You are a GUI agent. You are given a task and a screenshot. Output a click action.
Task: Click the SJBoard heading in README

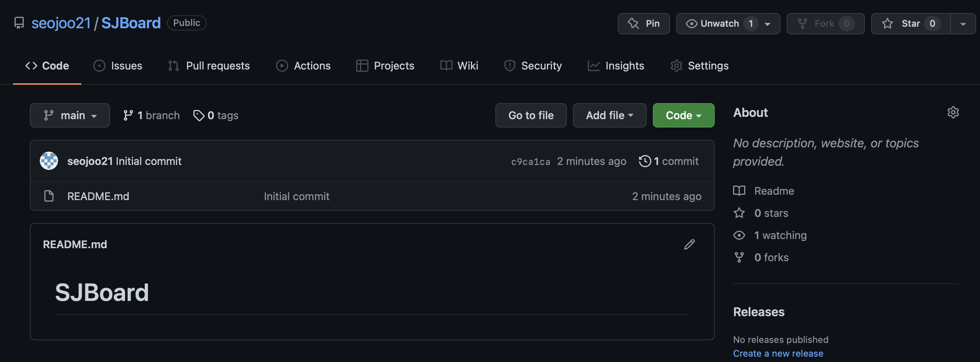102,293
